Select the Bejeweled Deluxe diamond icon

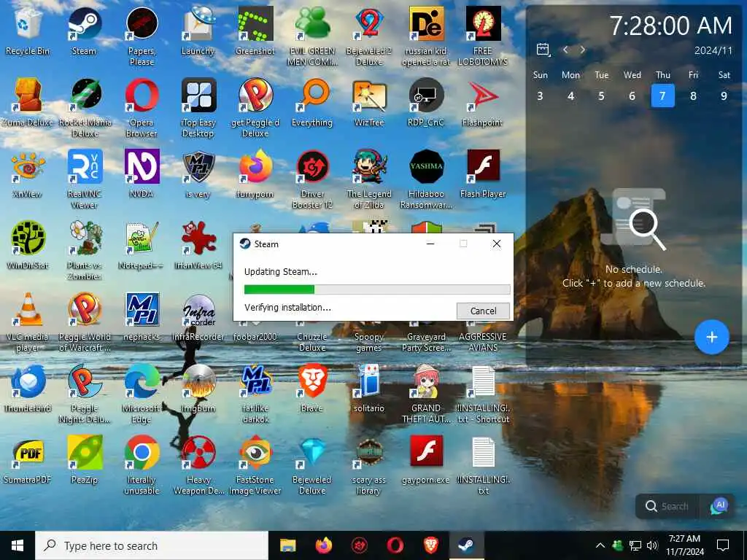coord(312,452)
